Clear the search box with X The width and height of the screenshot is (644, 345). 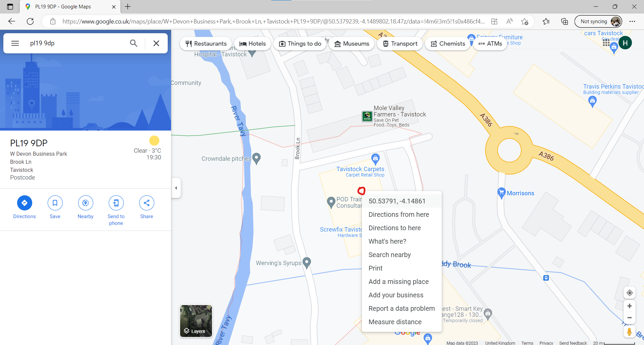click(x=156, y=43)
